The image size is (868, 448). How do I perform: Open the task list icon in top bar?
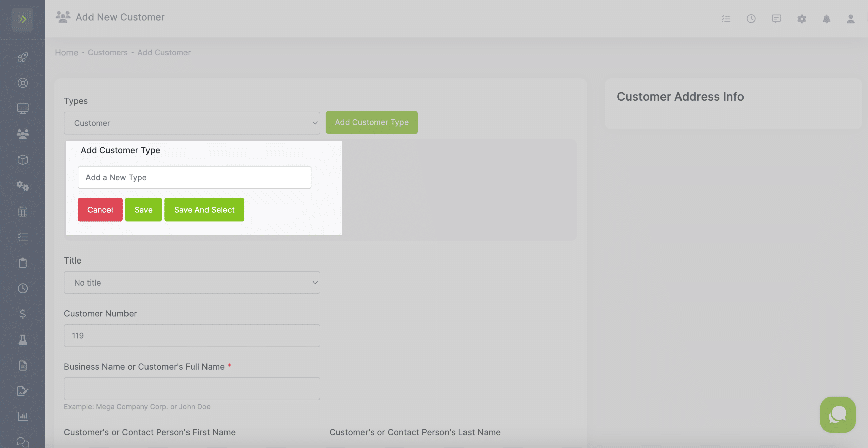(x=726, y=19)
